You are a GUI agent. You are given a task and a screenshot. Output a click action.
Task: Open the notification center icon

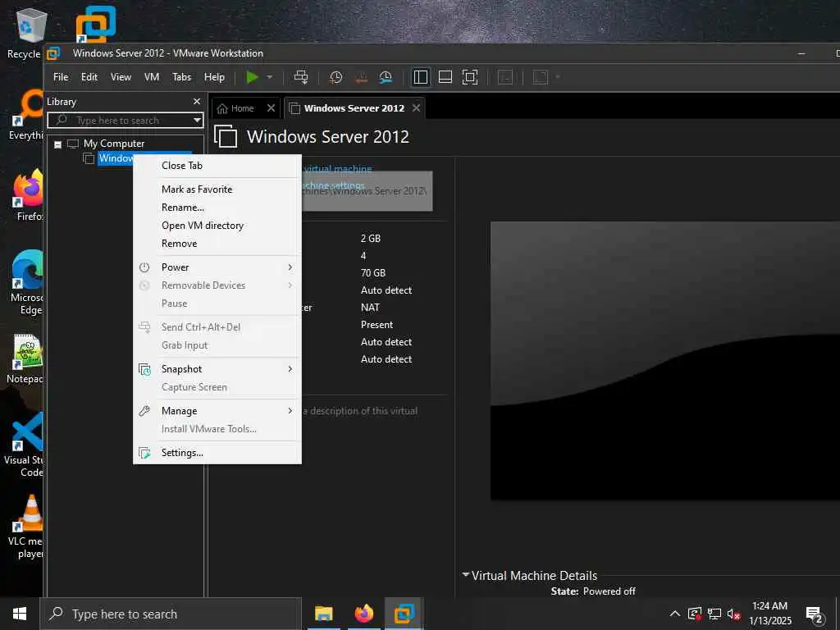click(815, 614)
